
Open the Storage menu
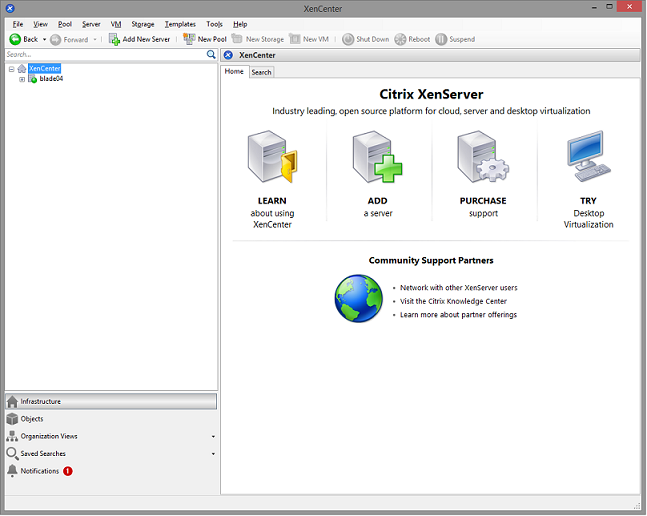click(143, 24)
